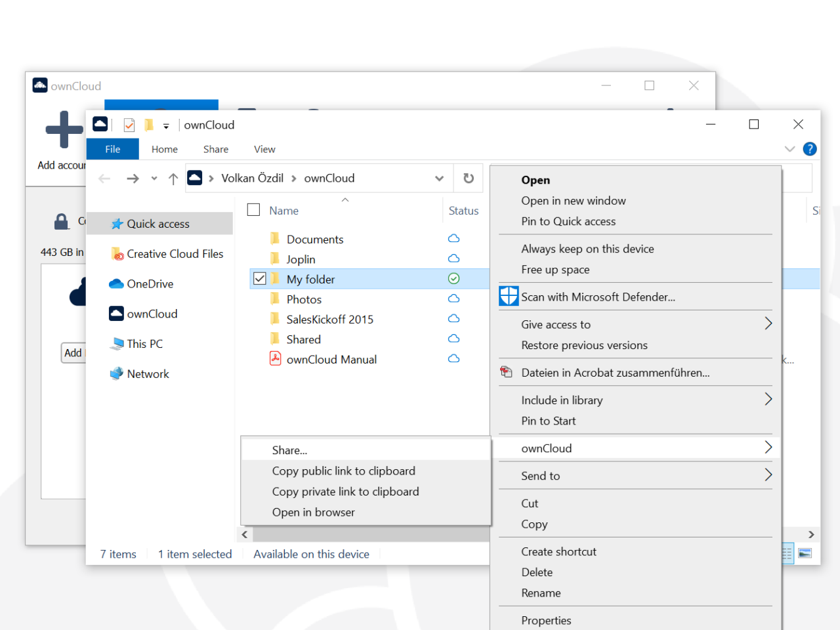Check the select-all box beside the Name header
The width and height of the screenshot is (840, 630).
pos(253,209)
